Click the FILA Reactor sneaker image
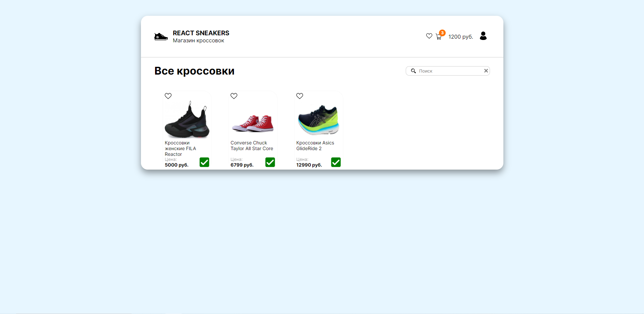The image size is (644, 314). pos(187,119)
